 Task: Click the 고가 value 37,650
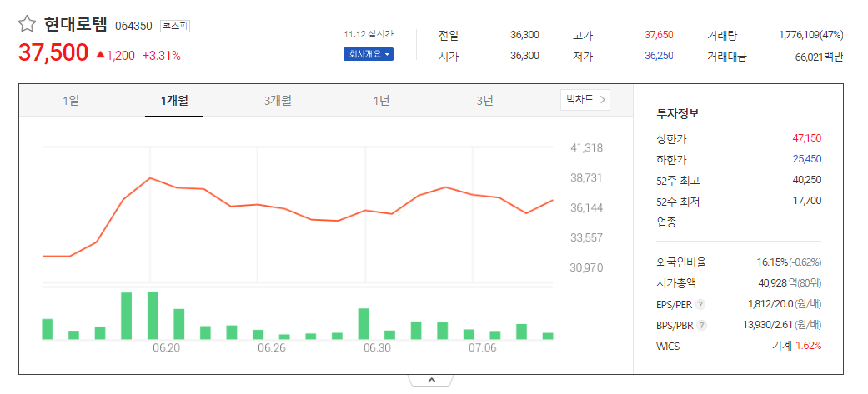[659, 36]
